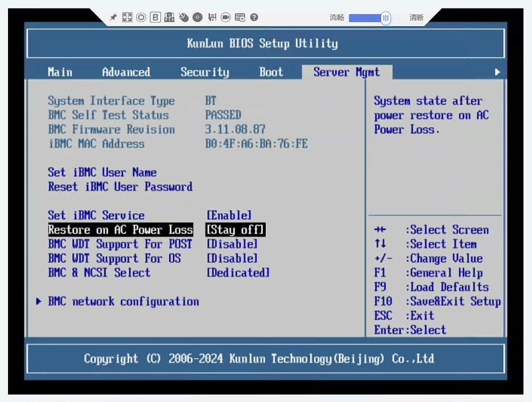This screenshot has width=532, height=402.
Task: Adjust the video quality slider handle
Action: [x=385, y=18]
